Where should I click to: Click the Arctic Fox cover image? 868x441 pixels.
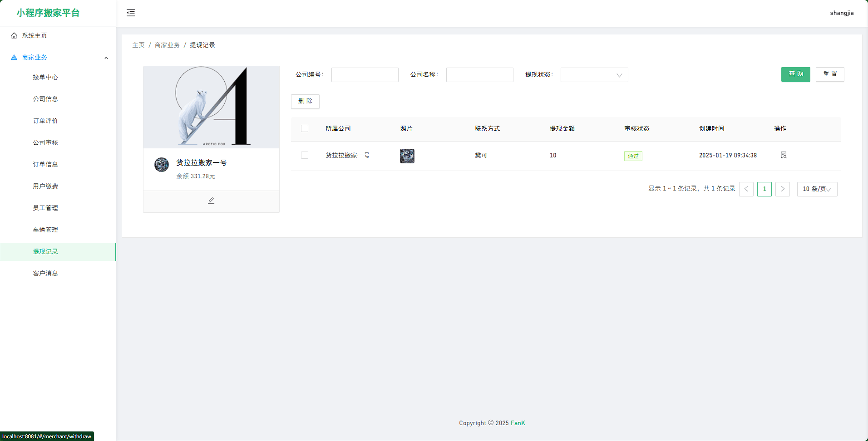[211, 107]
